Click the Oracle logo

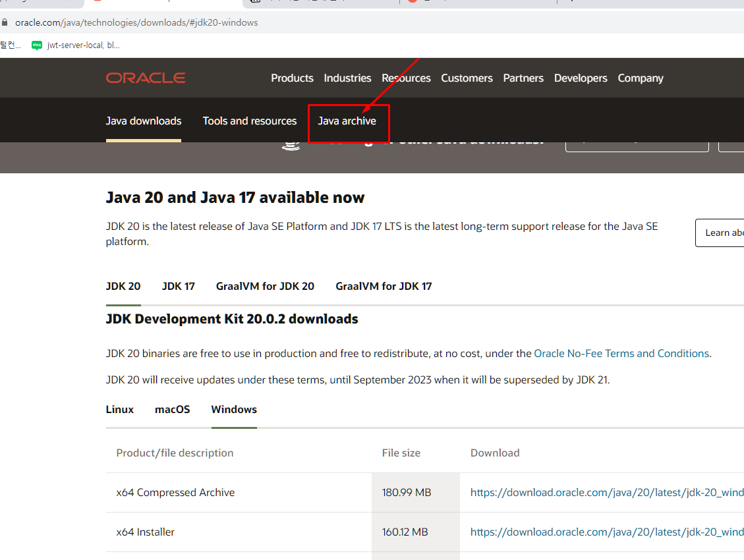146,78
